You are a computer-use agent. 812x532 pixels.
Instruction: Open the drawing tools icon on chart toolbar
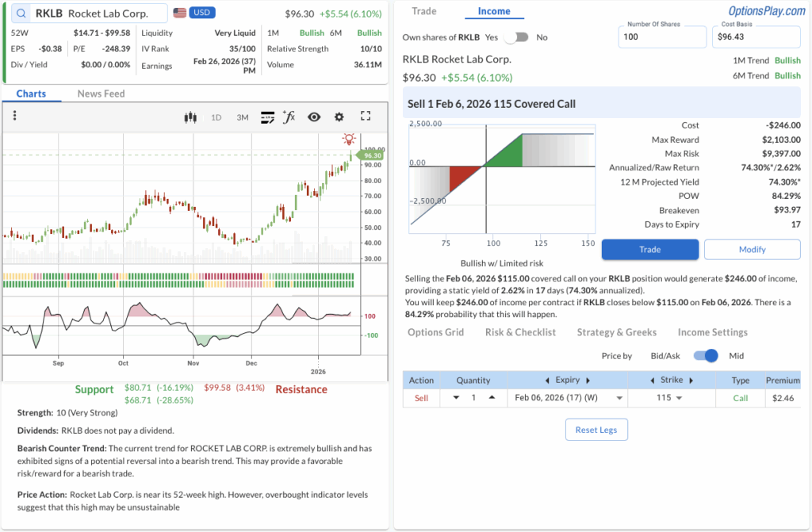click(267, 117)
